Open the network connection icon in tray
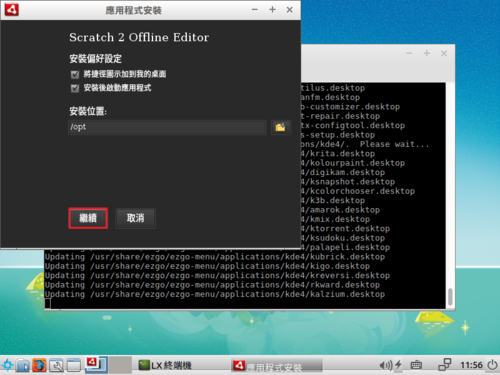This screenshot has width=500, height=375. pyautogui.click(x=445, y=365)
